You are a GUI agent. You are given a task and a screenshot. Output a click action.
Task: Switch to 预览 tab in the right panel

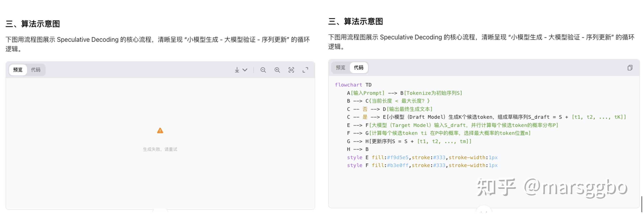click(x=341, y=68)
